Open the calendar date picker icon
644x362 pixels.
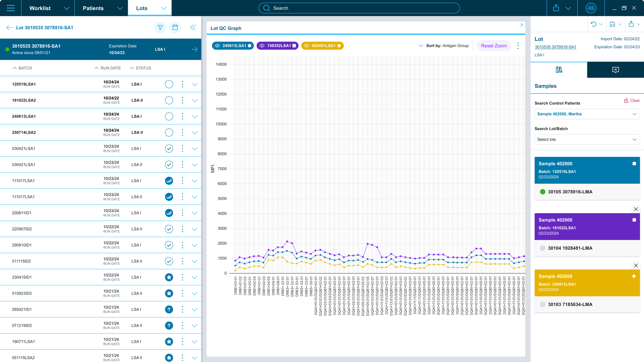click(175, 27)
